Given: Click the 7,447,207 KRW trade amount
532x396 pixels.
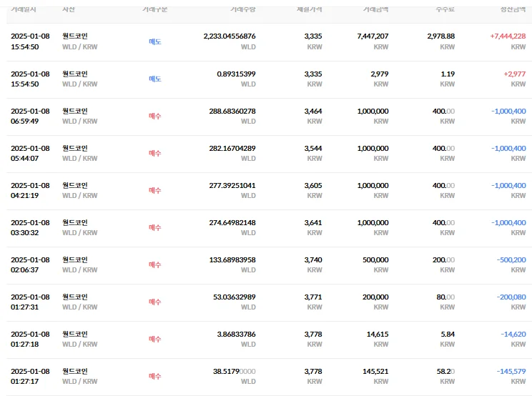Looking at the screenshot, I should pos(372,36).
